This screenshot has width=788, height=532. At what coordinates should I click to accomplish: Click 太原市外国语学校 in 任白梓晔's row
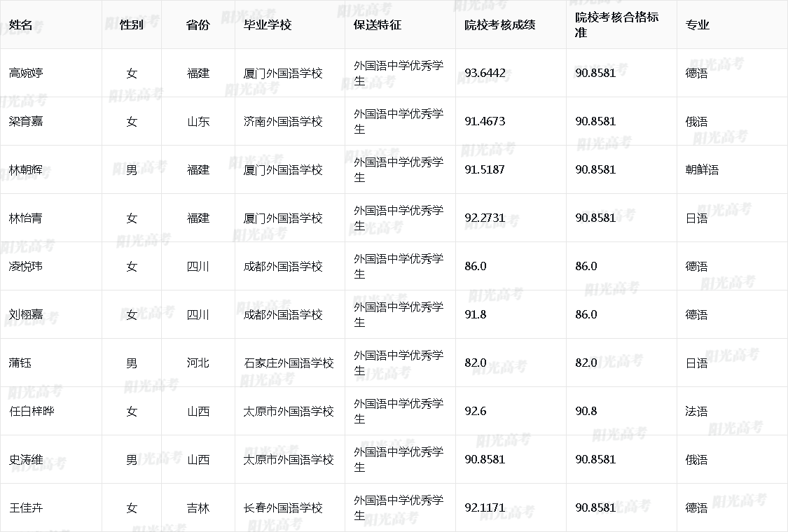[x=289, y=411]
